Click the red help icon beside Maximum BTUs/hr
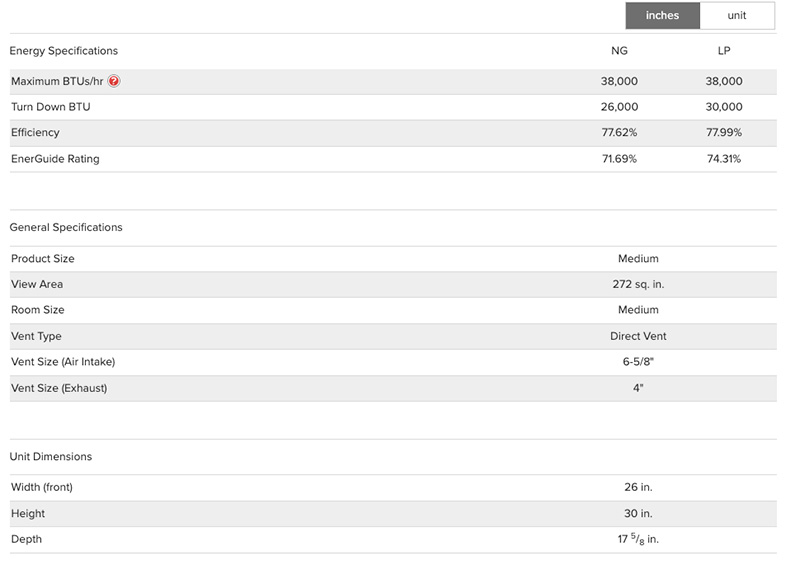This screenshot has height=565, width=800. 114,81
